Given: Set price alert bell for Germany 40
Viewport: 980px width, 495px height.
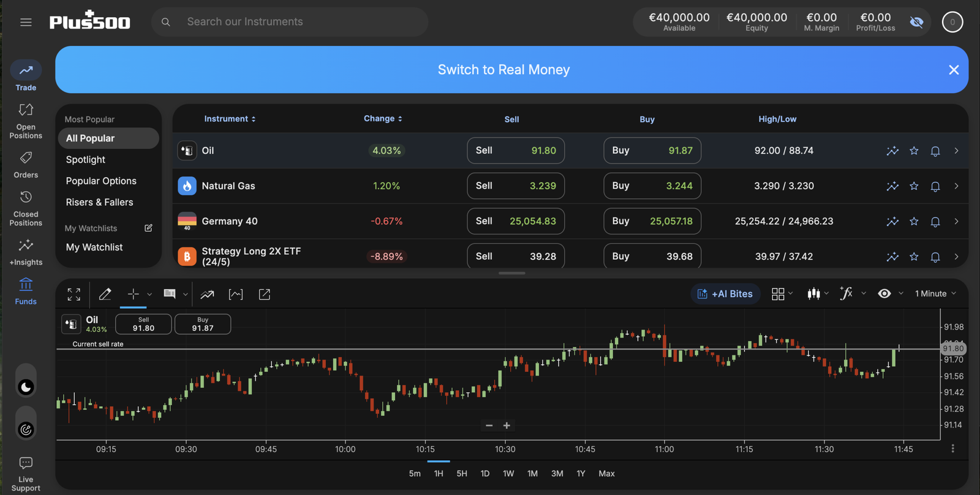Looking at the screenshot, I should click(x=935, y=222).
